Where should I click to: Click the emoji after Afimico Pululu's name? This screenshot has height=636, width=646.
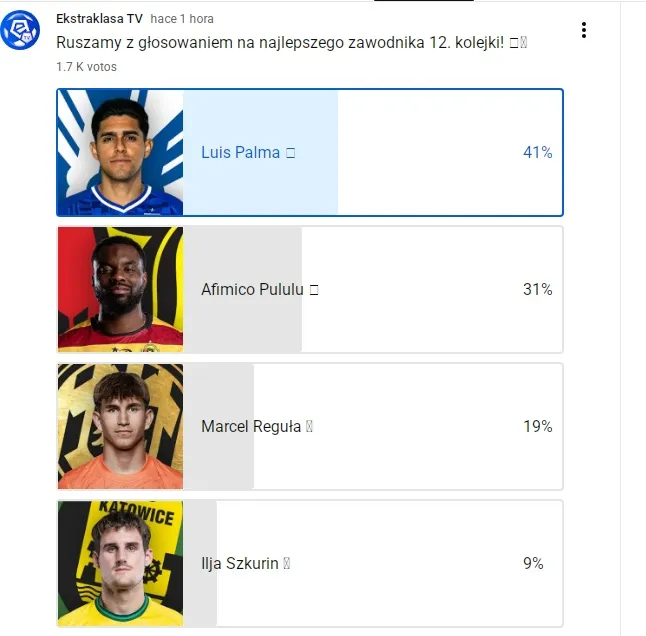pos(313,290)
